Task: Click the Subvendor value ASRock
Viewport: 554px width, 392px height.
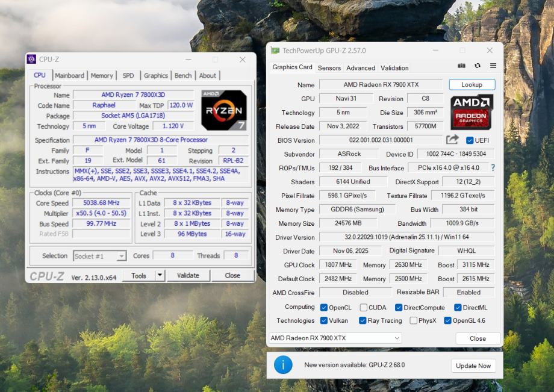Action: (349, 154)
